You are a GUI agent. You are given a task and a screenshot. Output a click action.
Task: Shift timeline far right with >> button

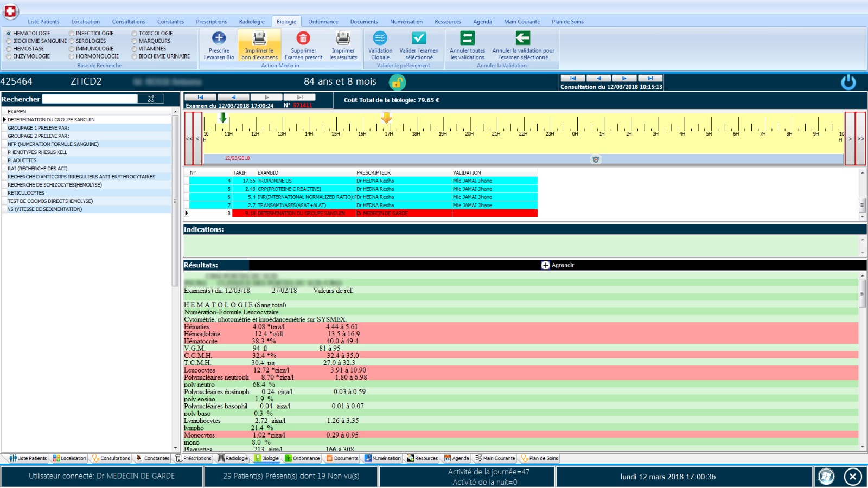(x=860, y=139)
